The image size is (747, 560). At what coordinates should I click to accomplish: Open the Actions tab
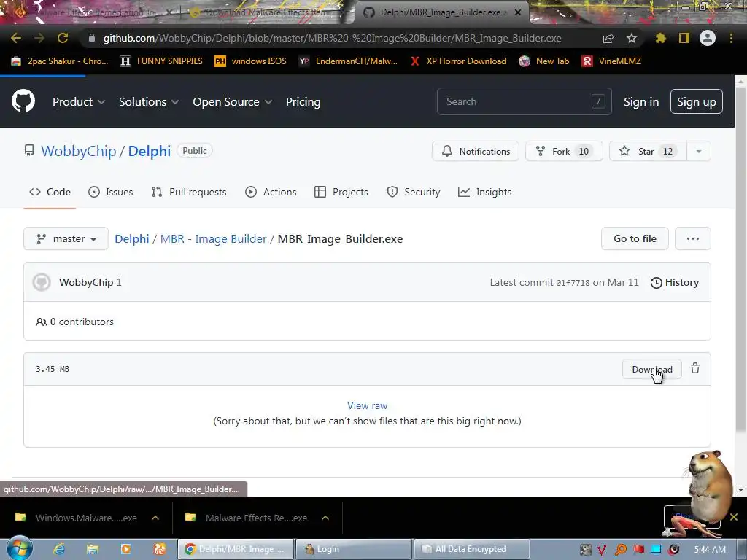coord(271,192)
